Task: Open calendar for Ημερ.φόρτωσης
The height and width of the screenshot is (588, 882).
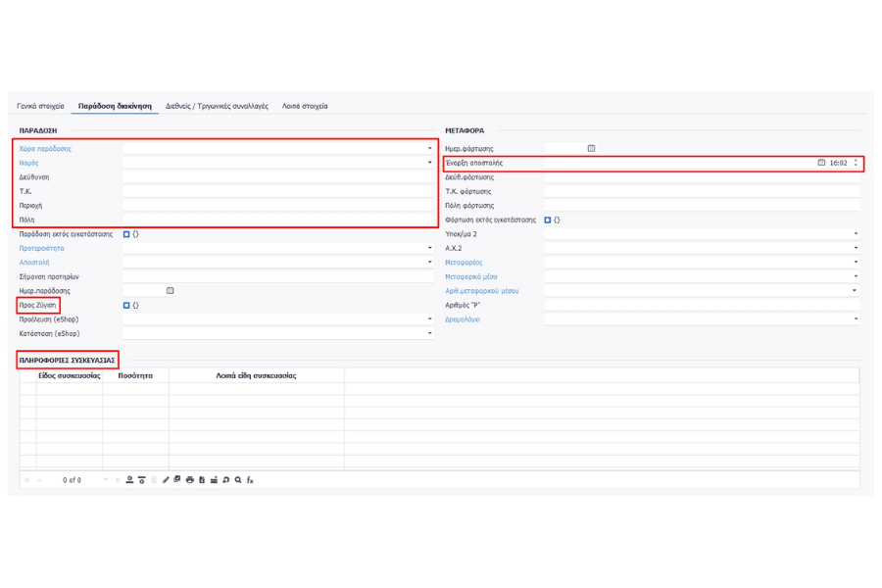Action: [591, 149]
